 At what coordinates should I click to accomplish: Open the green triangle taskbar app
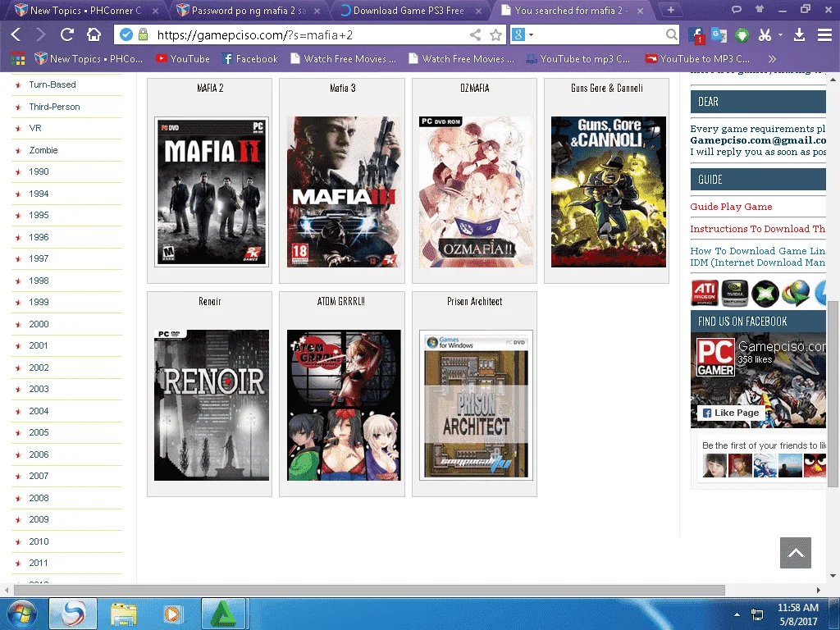[x=223, y=614]
